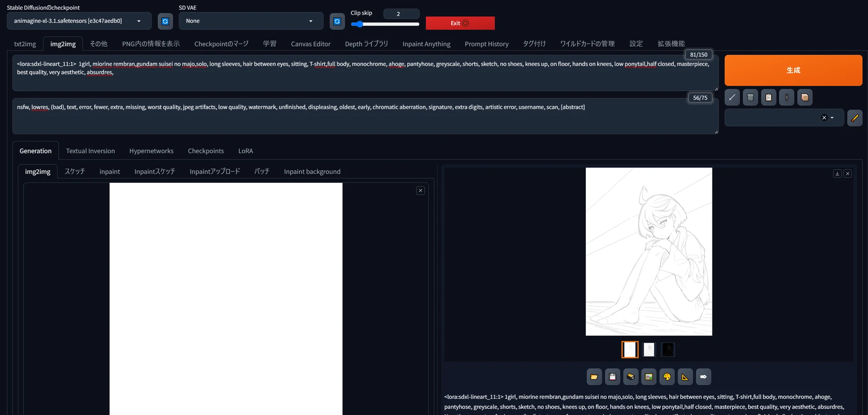The width and height of the screenshot is (868, 415).
Task: Close the output gallery preview
Action: tap(848, 173)
